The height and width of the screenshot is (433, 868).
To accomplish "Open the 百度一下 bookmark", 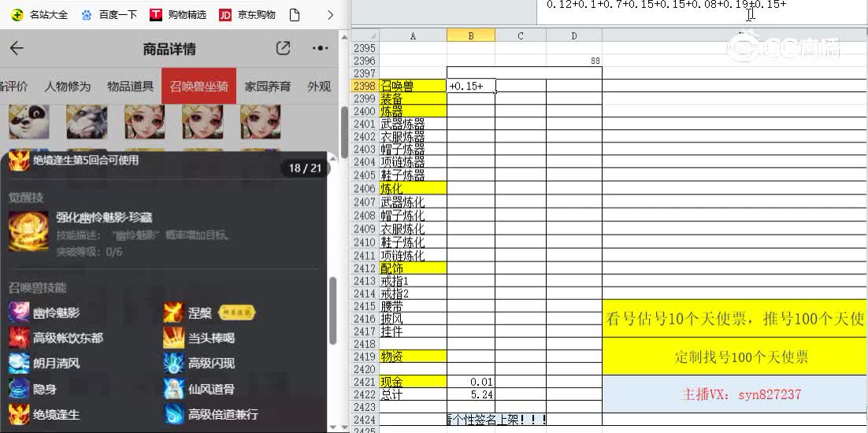I will click(109, 15).
